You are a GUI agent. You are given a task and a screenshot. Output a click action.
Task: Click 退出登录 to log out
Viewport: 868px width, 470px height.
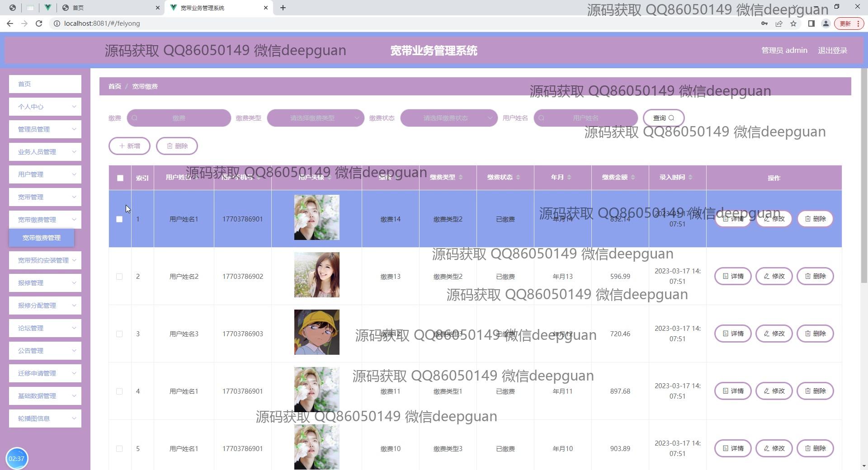(832, 51)
